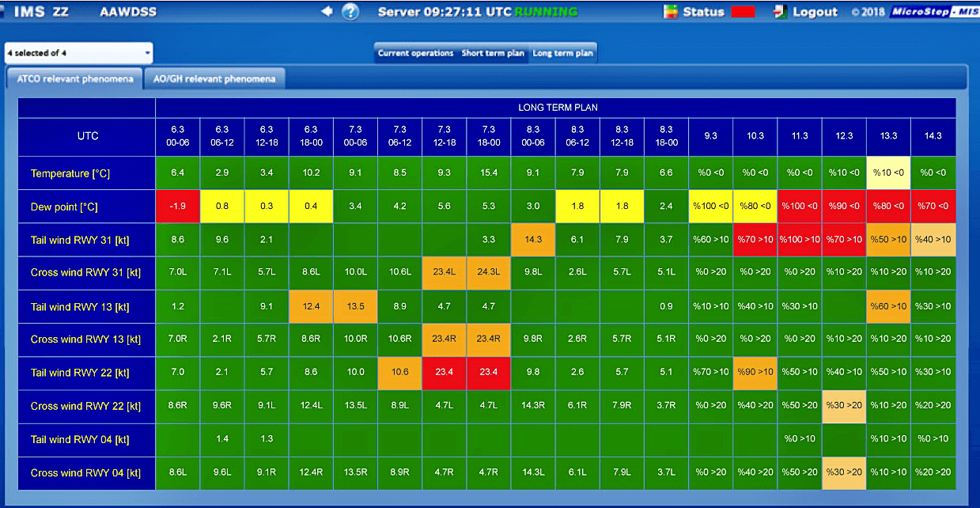Open the '4 selected of 4' dropdown
980x508 pixels.
pos(77,51)
